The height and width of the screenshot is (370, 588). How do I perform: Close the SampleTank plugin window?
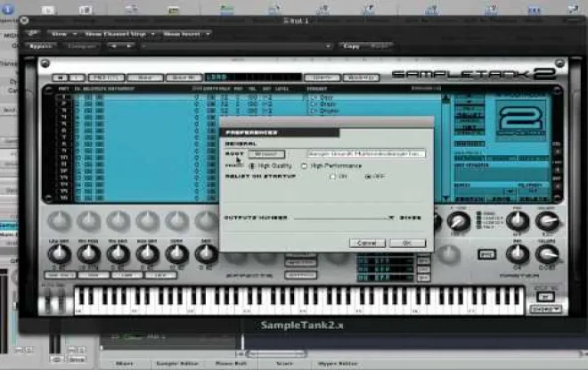pyautogui.click(x=25, y=21)
